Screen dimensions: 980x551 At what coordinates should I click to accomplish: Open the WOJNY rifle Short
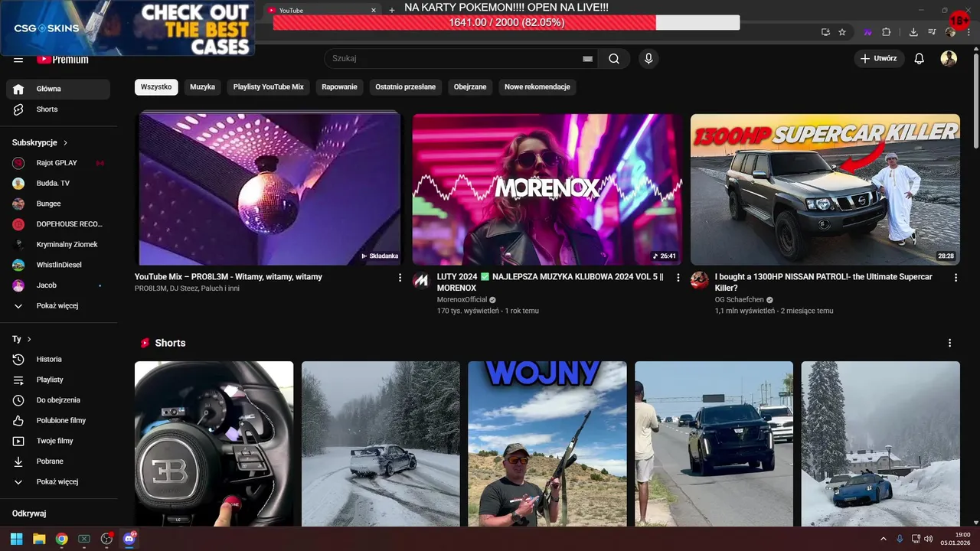click(x=547, y=444)
